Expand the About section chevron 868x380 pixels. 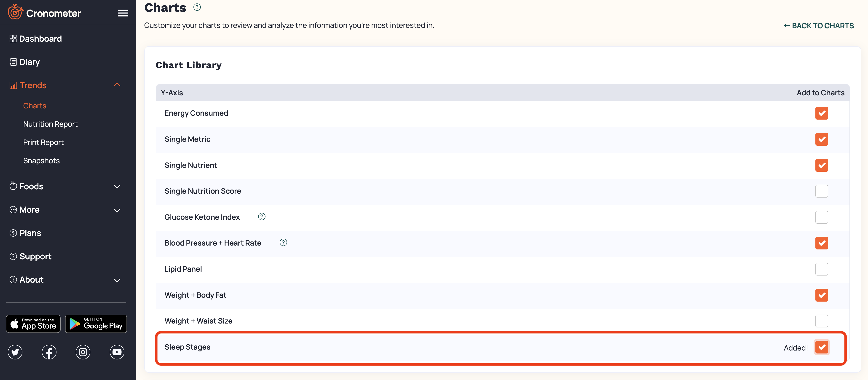[117, 280]
